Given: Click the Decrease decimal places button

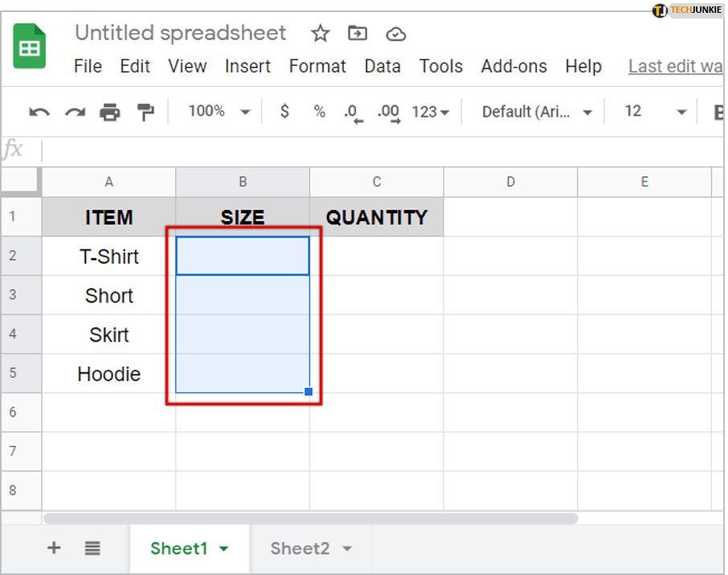Looking at the screenshot, I should coord(352,113).
